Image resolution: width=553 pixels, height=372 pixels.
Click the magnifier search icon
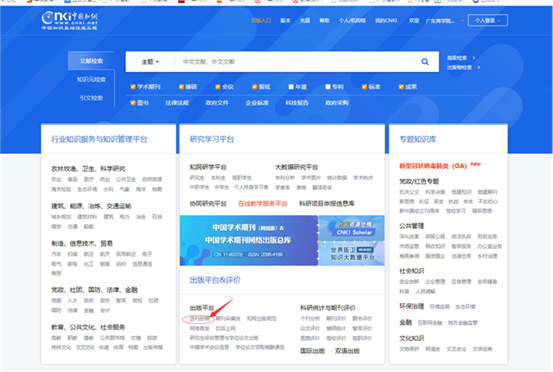click(425, 62)
